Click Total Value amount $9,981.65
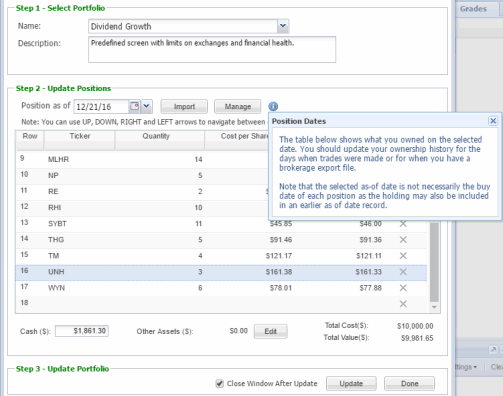The height and width of the screenshot is (396, 503). (x=417, y=338)
